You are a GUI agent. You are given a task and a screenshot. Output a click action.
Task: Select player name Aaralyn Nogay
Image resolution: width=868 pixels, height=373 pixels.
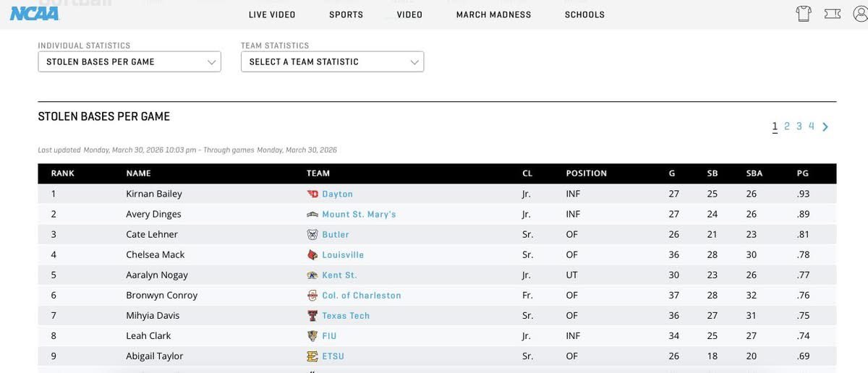pos(157,275)
